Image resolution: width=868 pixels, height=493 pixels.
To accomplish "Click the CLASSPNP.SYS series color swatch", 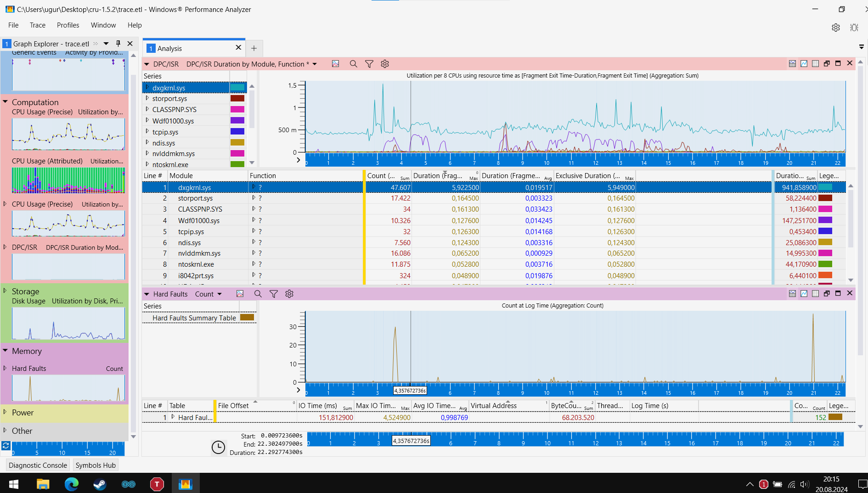I will [237, 109].
